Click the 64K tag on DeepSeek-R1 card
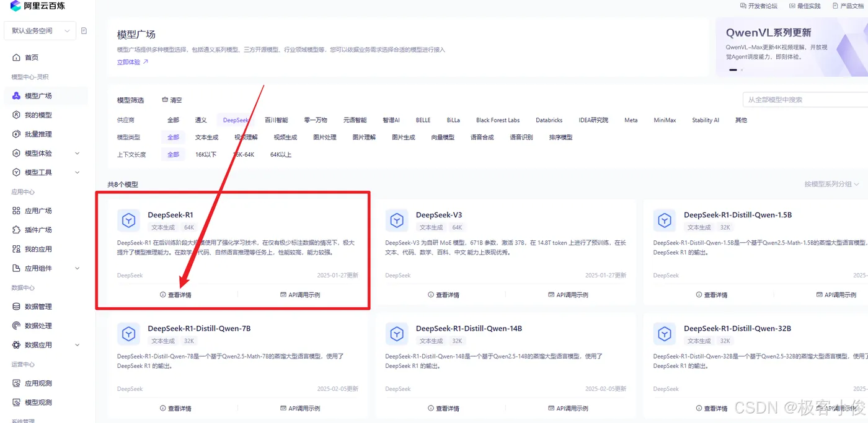This screenshot has width=868, height=423. pyautogui.click(x=188, y=228)
